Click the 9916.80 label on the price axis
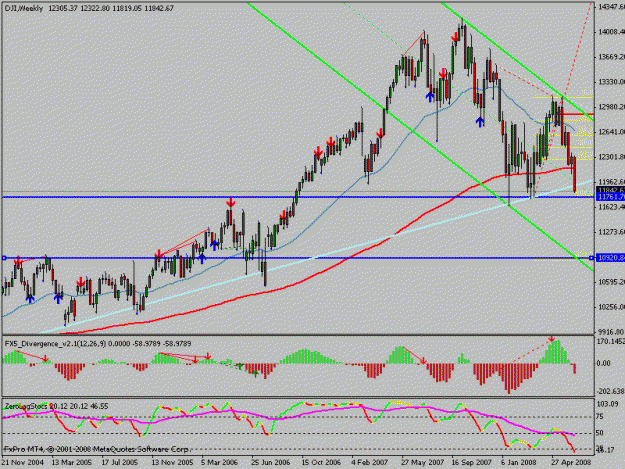Screen dimensions: 625x469 611,332
